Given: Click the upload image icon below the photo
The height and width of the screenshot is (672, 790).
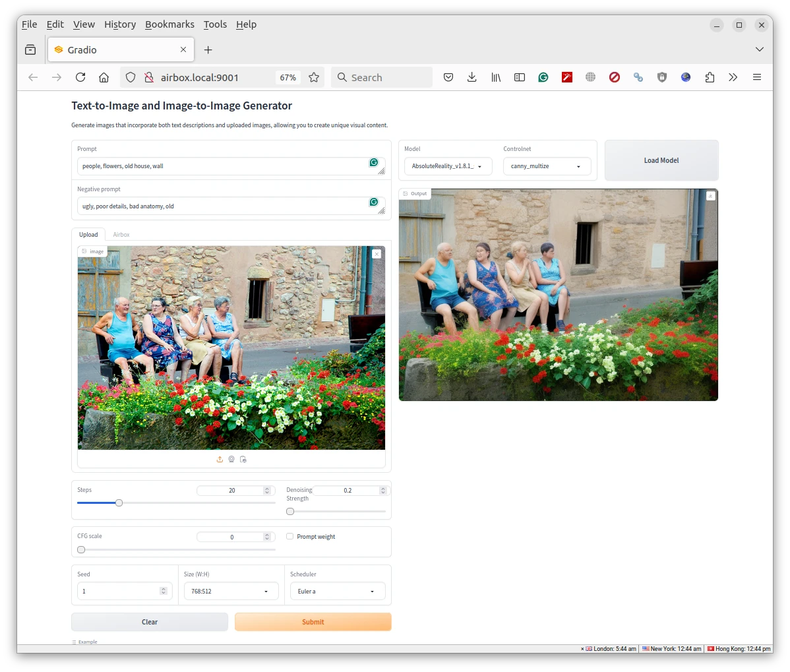Looking at the screenshot, I should (x=220, y=460).
